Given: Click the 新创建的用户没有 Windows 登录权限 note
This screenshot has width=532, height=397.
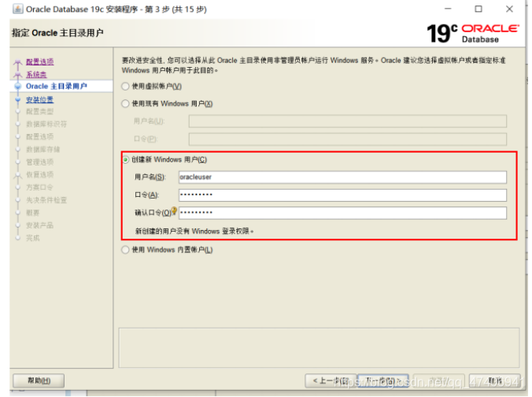Looking at the screenshot, I should [x=194, y=232].
